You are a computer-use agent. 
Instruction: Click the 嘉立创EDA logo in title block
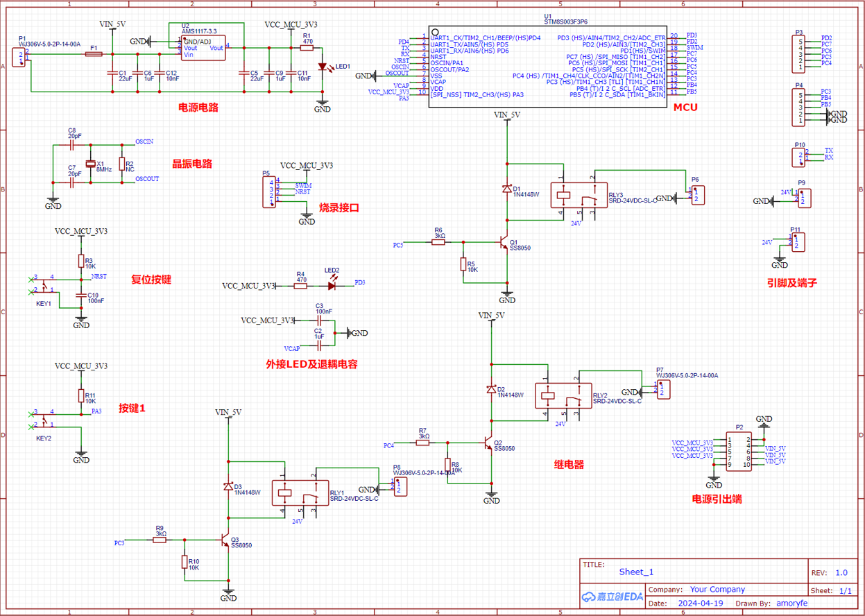pyautogui.click(x=613, y=597)
